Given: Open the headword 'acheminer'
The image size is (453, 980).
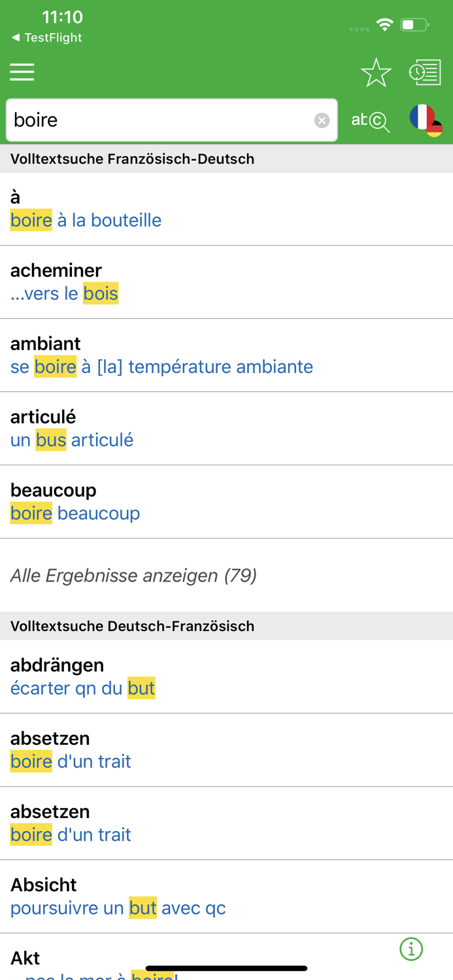Looking at the screenshot, I should click(x=56, y=270).
